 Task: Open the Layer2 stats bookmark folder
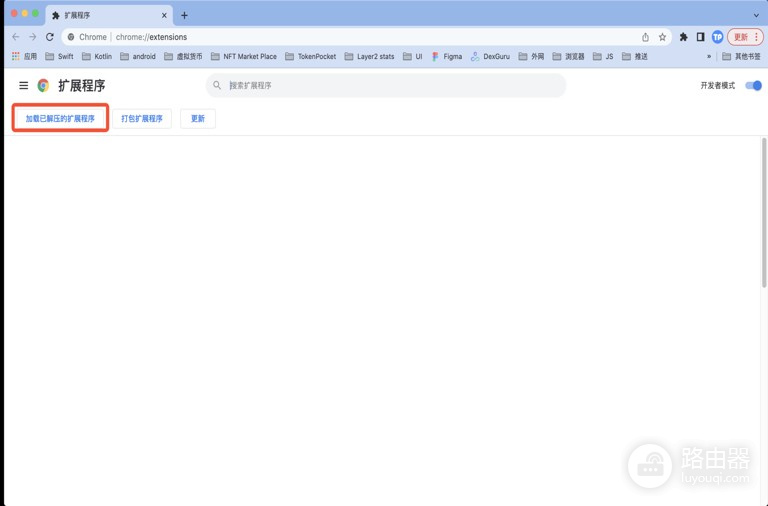pyautogui.click(x=369, y=56)
